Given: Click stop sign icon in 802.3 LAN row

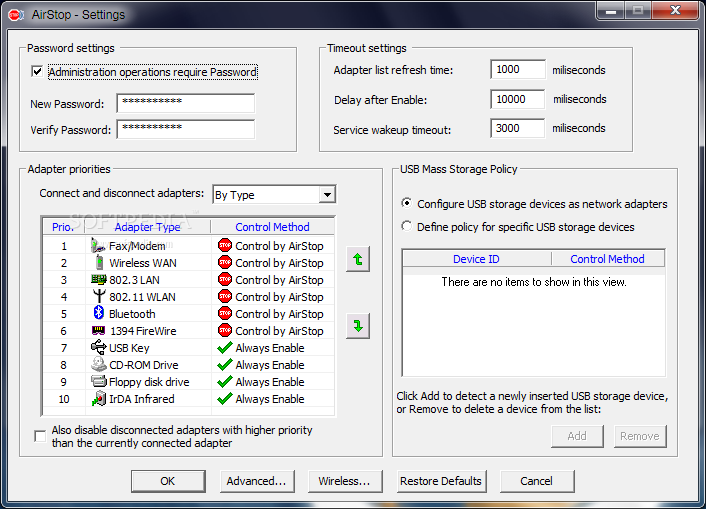Looking at the screenshot, I should pos(225,280).
